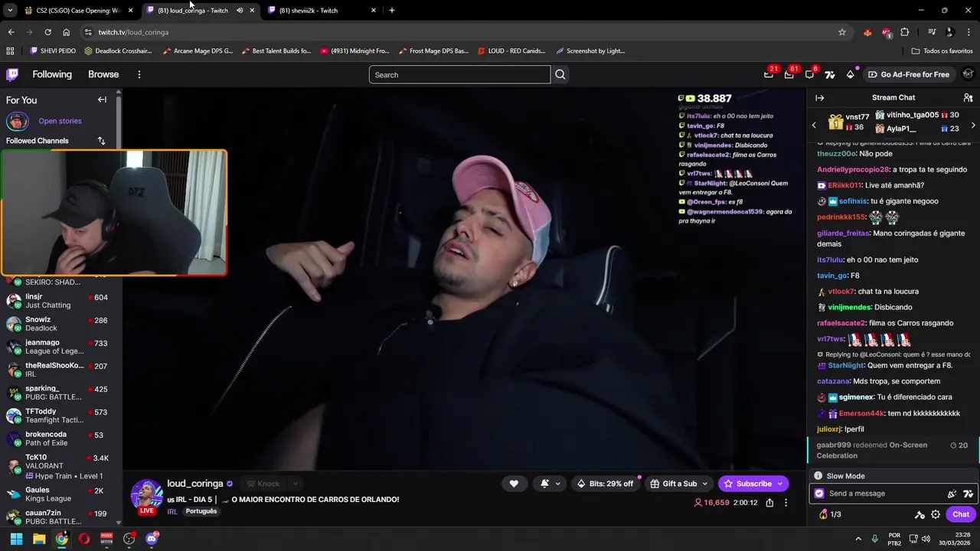The width and height of the screenshot is (980, 551).
Task: Open Twitch home via purple logo
Action: (x=12, y=74)
